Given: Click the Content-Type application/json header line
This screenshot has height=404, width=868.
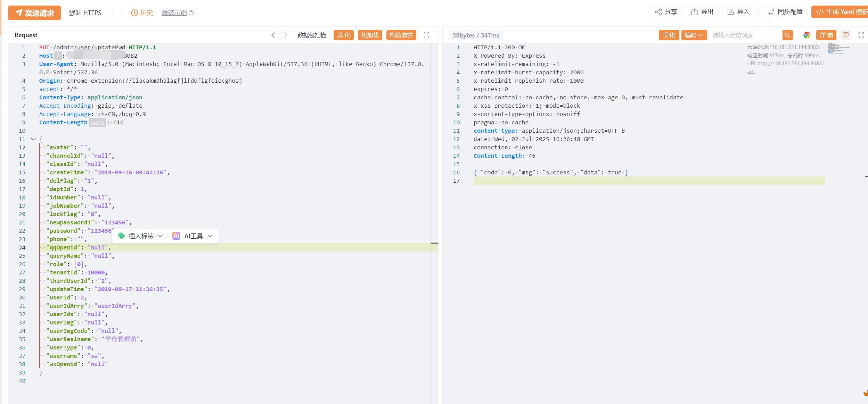Looking at the screenshot, I should coord(91,97).
